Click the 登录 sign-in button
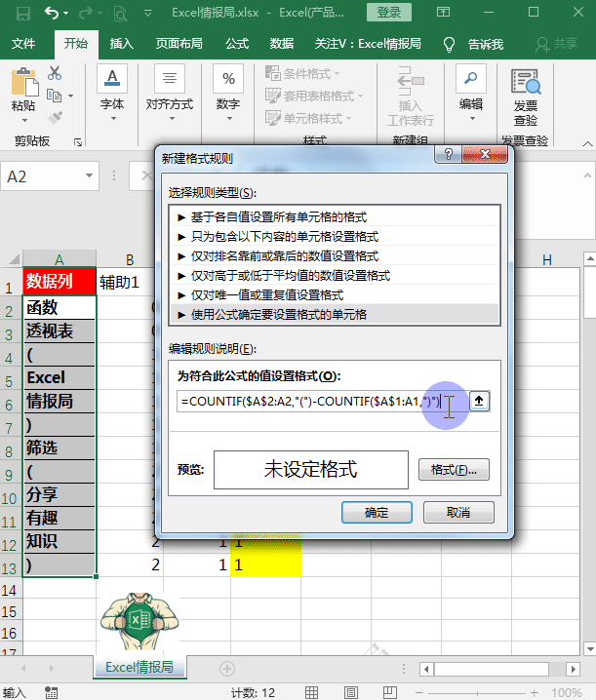Screen dimensions: 596x700 click(388, 13)
